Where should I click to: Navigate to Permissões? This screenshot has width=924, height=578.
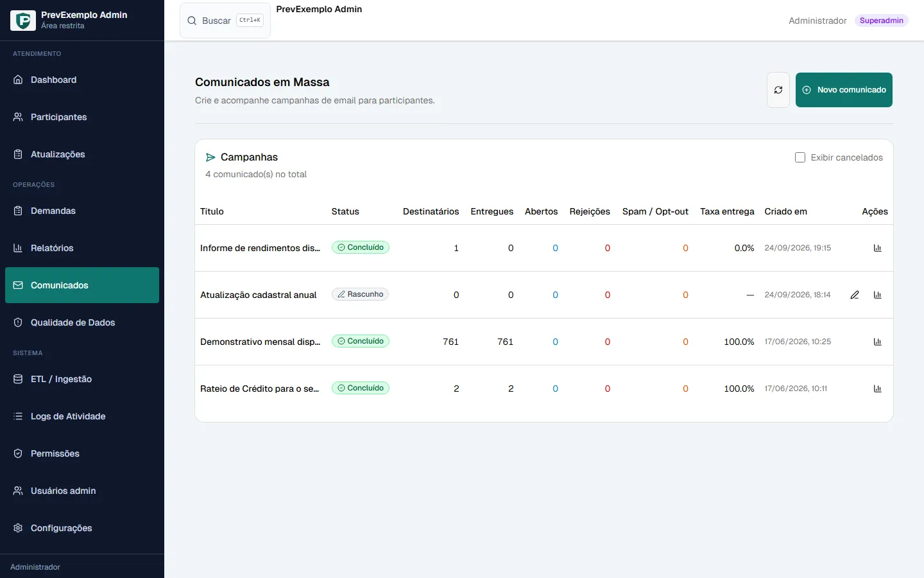pos(82,453)
